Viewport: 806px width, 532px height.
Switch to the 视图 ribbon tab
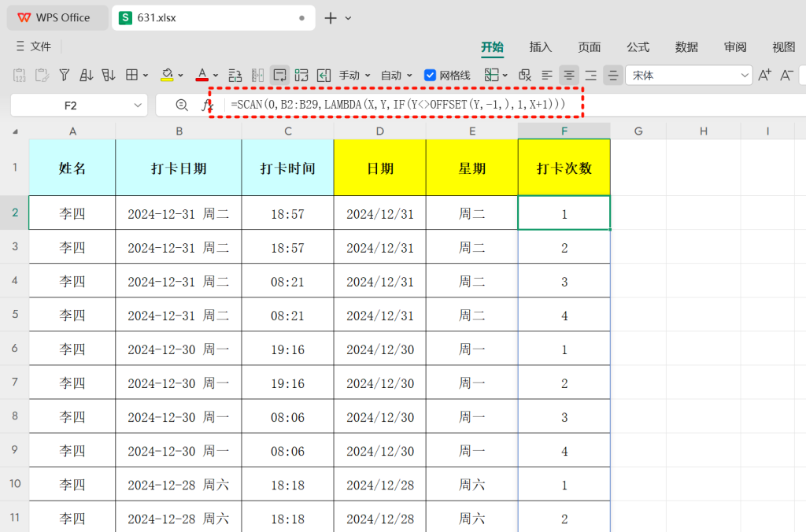[783, 46]
